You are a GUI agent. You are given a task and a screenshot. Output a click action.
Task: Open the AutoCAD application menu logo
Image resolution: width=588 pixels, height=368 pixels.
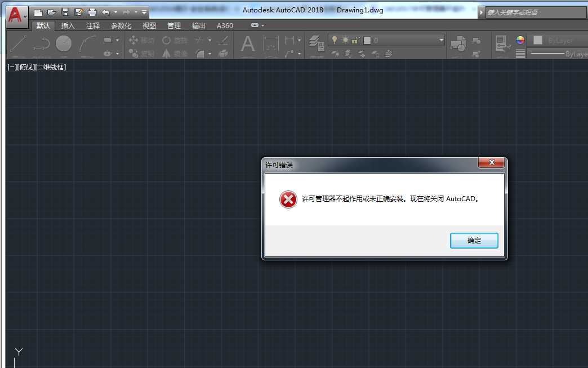(17, 16)
